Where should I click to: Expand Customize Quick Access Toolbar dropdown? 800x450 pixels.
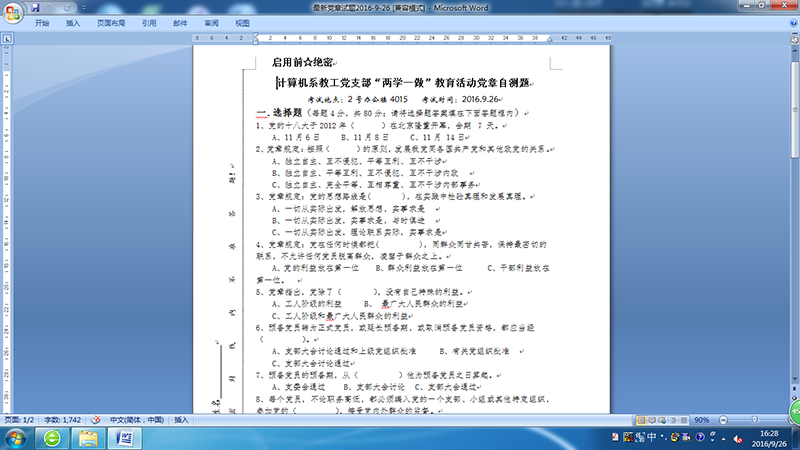[83, 7]
